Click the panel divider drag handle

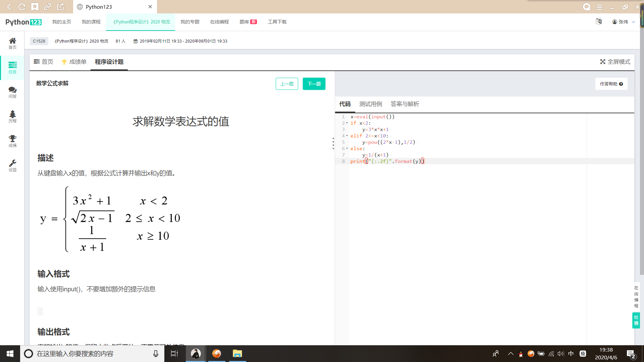pos(333,143)
